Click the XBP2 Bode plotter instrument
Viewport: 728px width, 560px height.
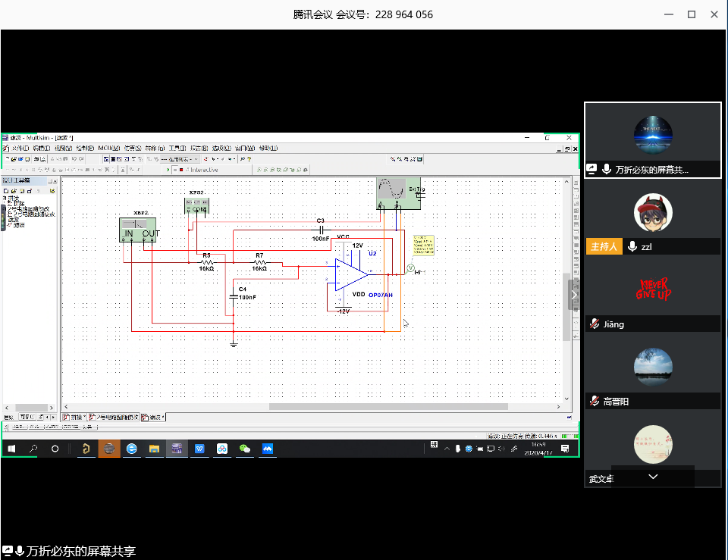click(139, 230)
